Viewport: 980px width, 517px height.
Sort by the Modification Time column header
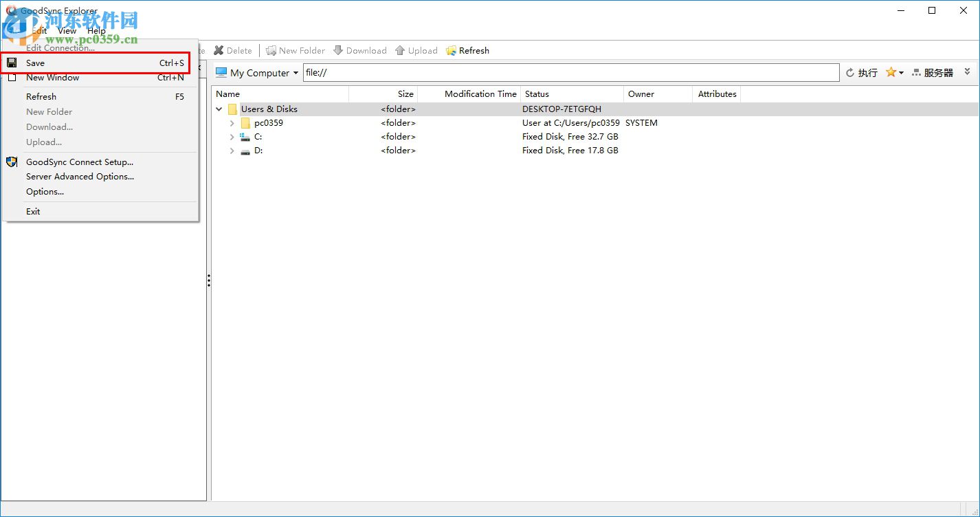[x=469, y=94]
